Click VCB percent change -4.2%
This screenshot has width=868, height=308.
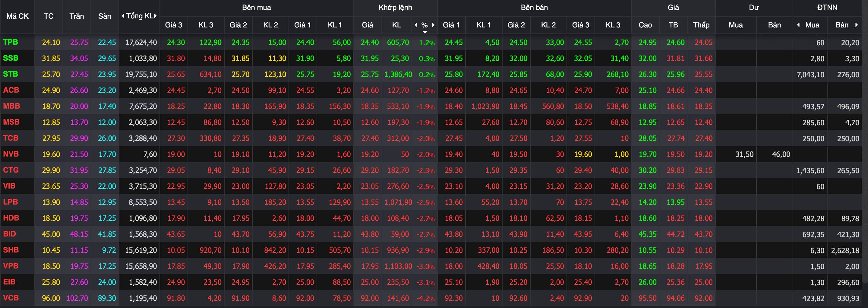425,299
